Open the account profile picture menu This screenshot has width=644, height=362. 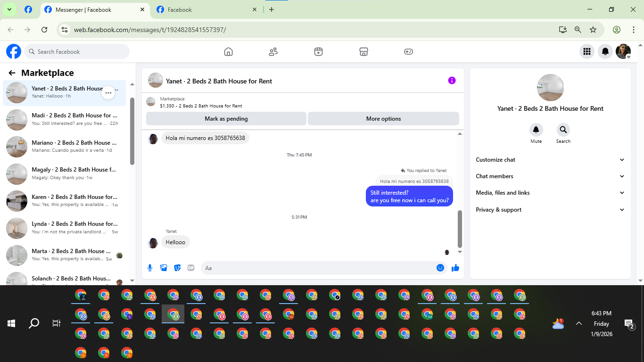(x=623, y=51)
